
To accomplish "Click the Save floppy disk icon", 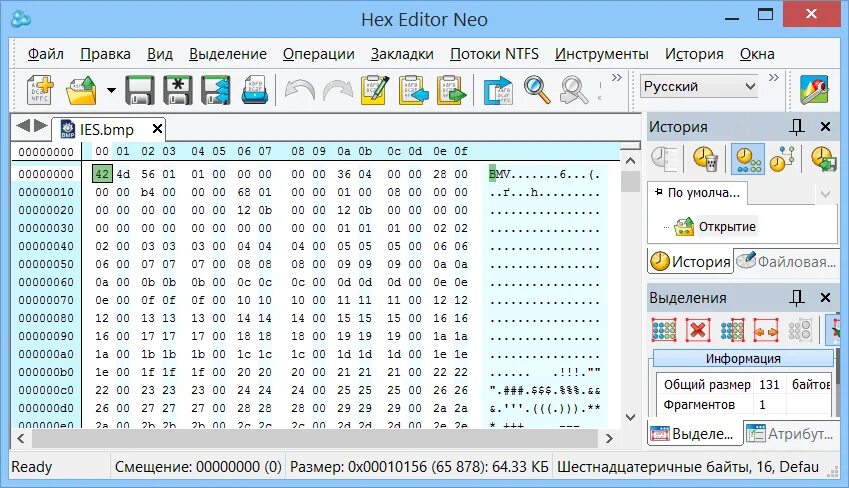I will pos(139,90).
